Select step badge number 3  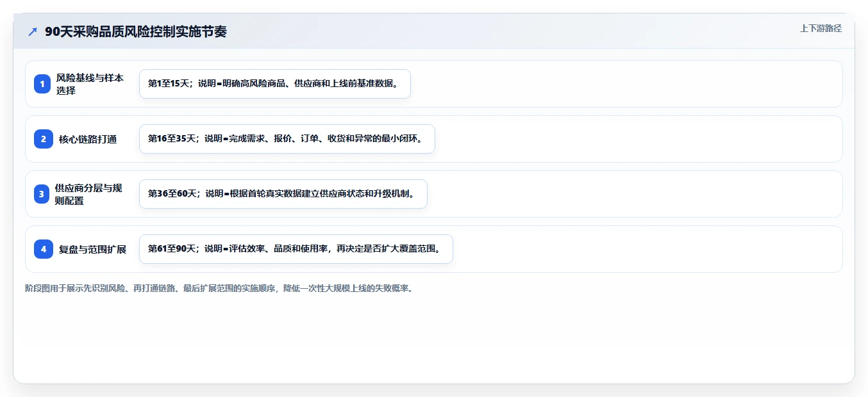42,194
